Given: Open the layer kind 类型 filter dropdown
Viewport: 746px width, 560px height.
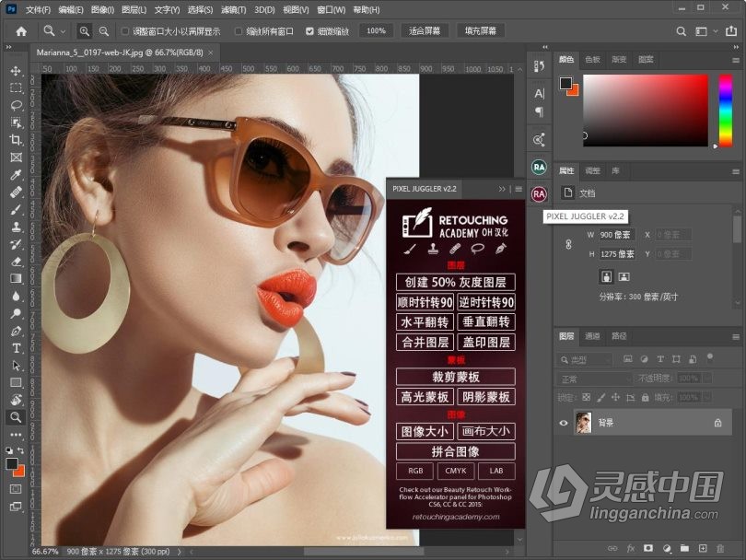Looking at the screenshot, I should tap(584, 360).
